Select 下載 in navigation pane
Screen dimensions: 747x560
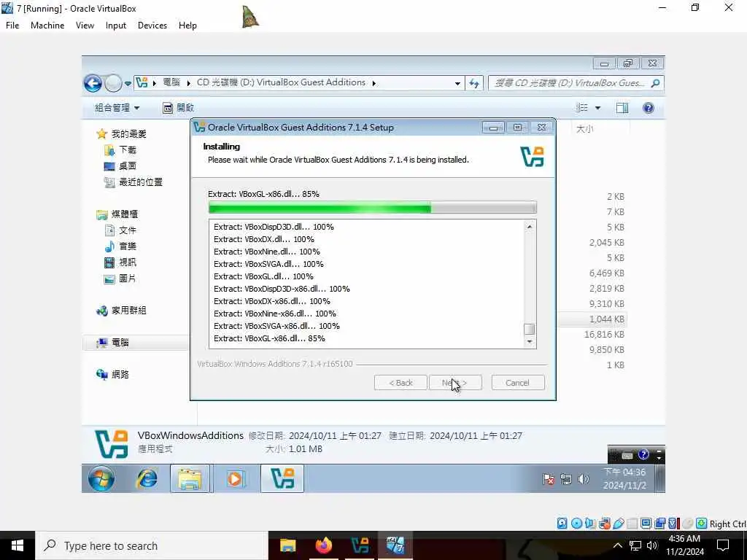[120, 150]
